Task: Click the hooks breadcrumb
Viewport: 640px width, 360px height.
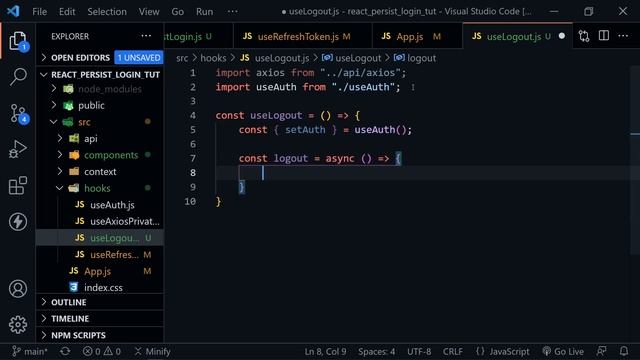Action: click(x=213, y=58)
